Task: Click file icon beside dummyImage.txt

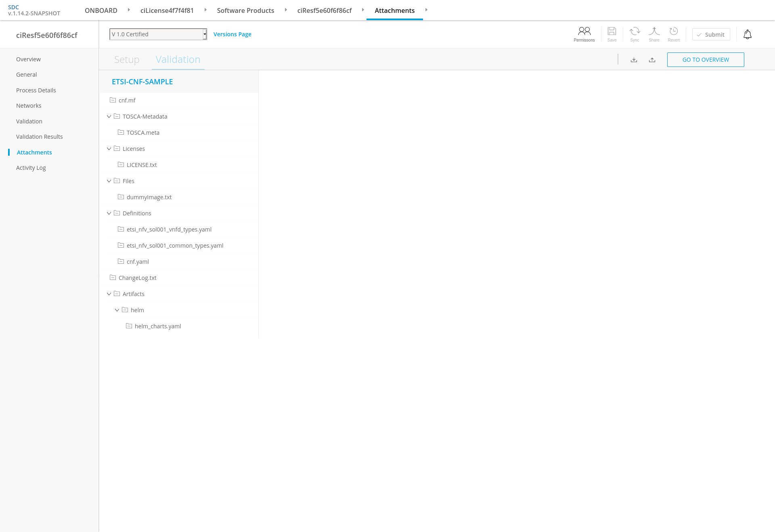Action: tap(121, 197)
